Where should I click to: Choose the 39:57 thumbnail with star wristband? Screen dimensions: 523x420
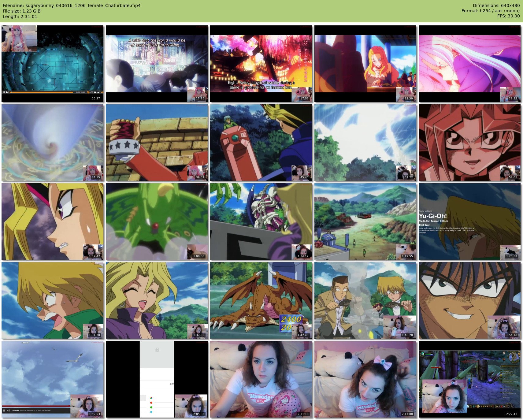157,143
